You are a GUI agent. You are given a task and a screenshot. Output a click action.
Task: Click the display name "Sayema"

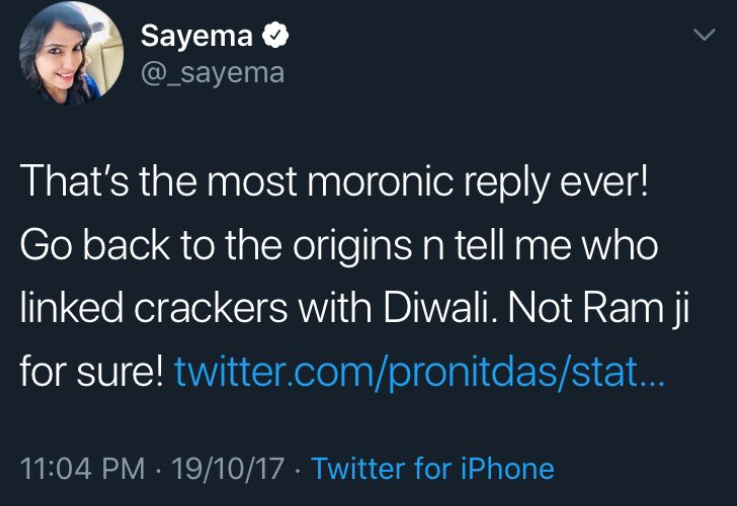(196, 36)
